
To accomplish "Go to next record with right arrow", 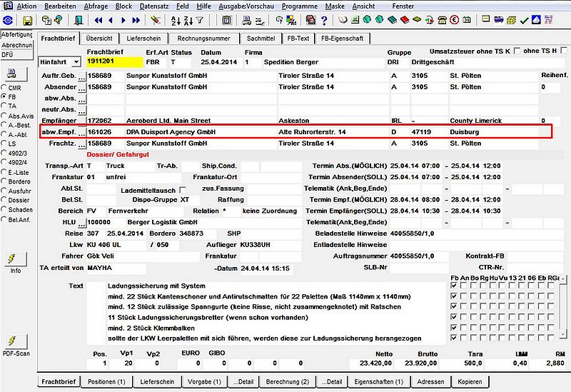I will tap(123, 21).
